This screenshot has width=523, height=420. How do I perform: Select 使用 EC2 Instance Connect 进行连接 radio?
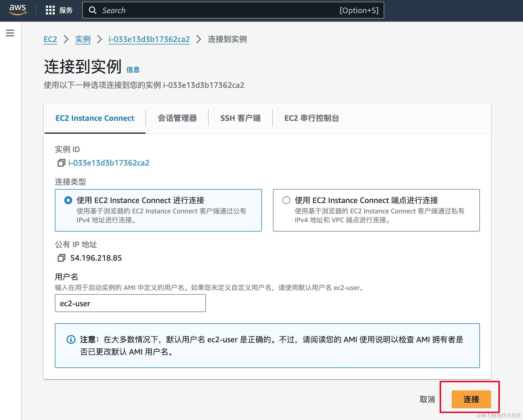[68, 200]
